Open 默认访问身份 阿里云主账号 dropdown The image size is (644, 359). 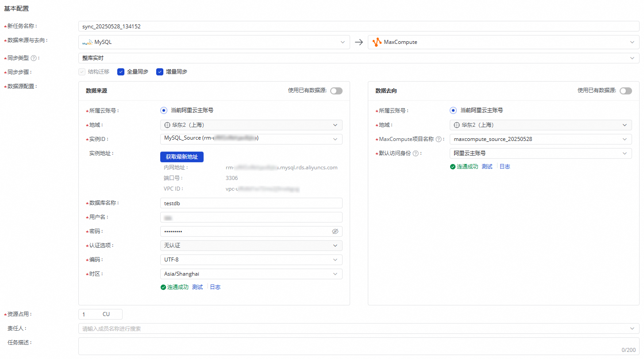click(540, 153)
